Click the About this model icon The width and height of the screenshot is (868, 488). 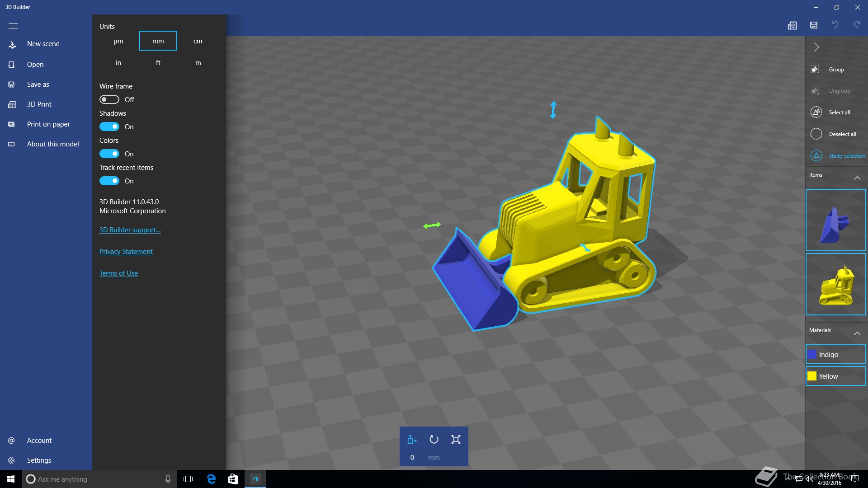12,144
